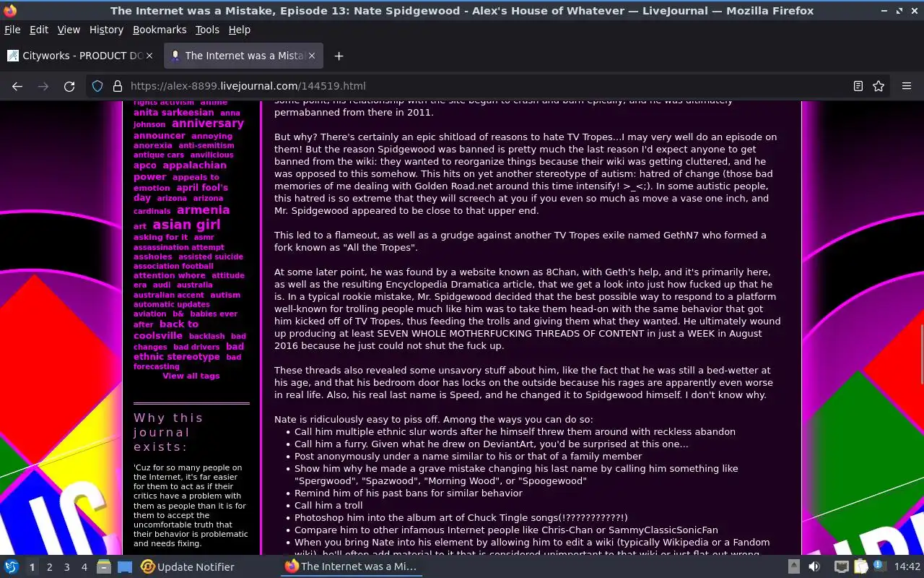Open Update Notifier taskbar entry

coord(188,566)
